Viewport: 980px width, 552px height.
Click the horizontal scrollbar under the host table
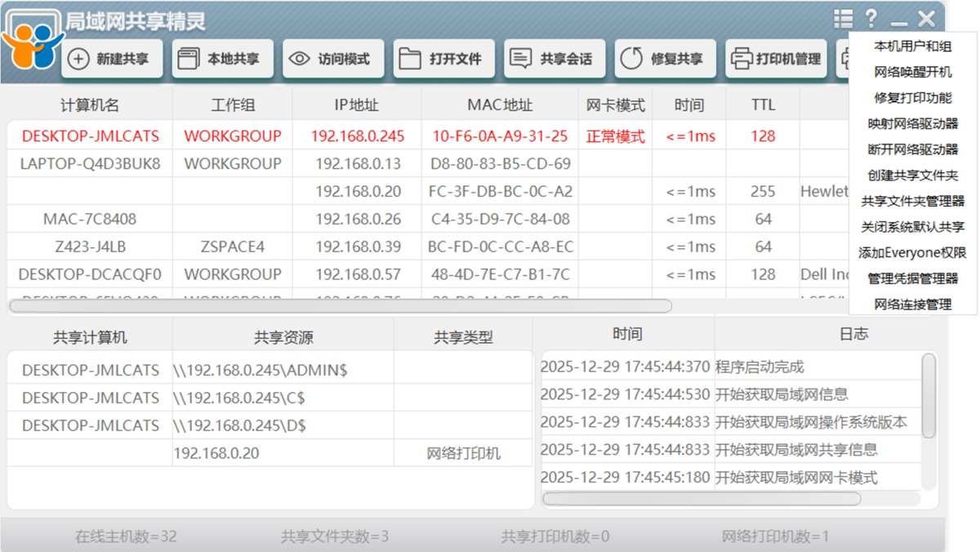pyautogui.click(x=338, y=305)
